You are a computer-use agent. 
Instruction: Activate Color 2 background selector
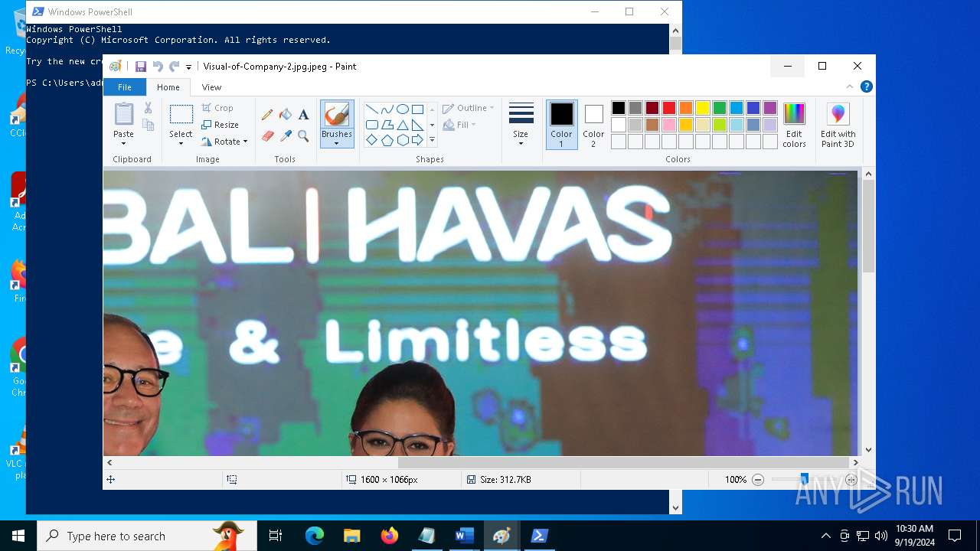click(593, 125)
